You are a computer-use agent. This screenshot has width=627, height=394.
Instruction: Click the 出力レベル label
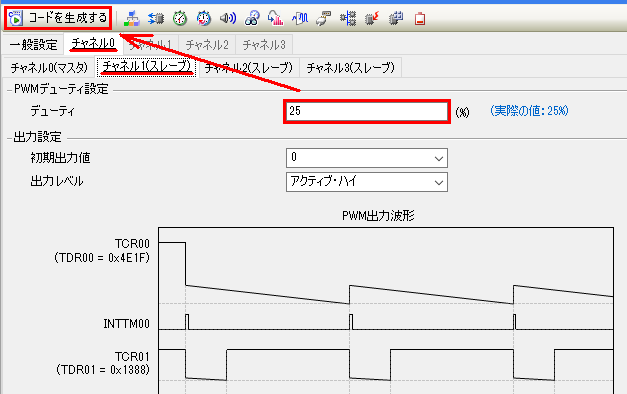pyautogui.click(x=57, y=181)
